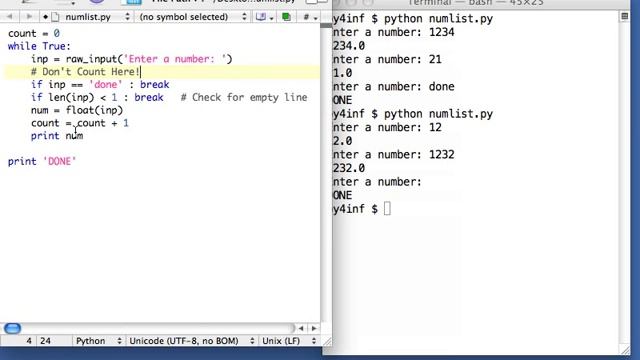Go forward with the navigation right arrow
The height and width of the screenshot is (360, 640).
pyautogui.click(x=29, y=17)
